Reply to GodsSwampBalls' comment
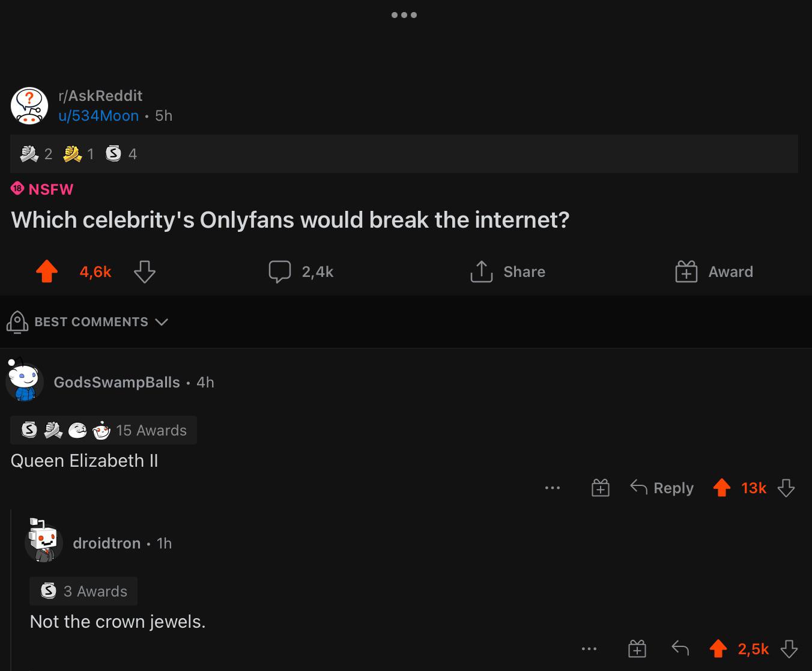The image size is (812, 671). coord(662,488)
